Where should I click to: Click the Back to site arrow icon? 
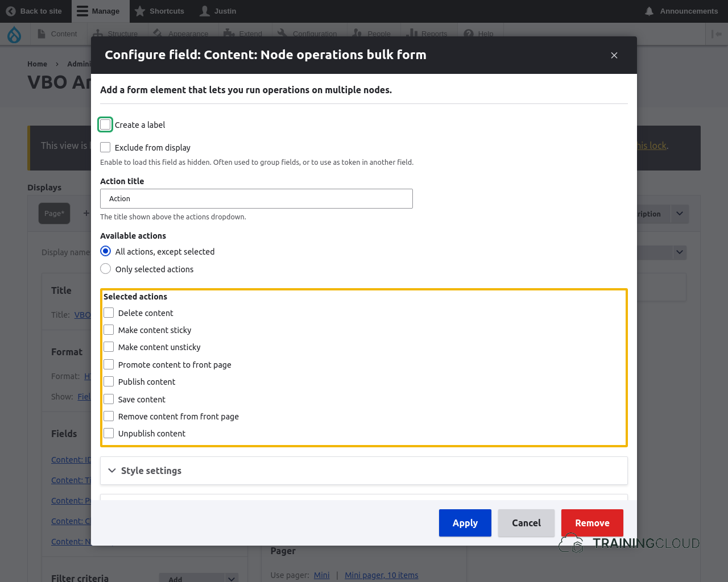pos(11,11)
